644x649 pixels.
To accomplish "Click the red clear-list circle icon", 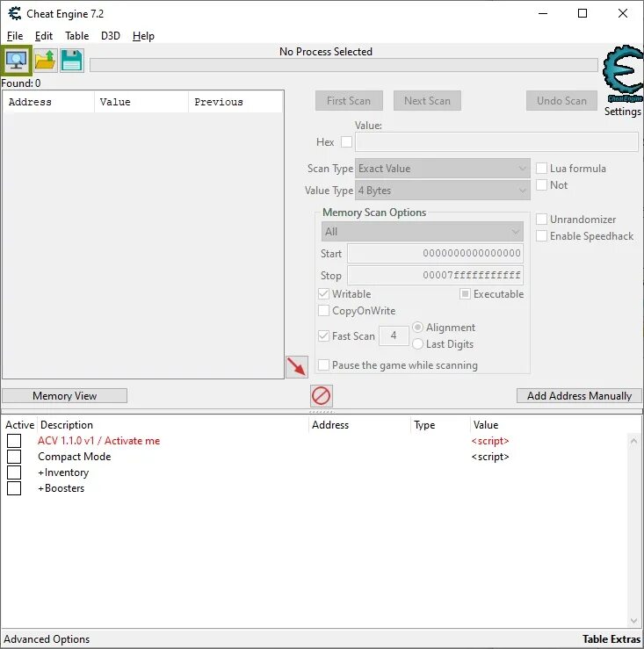I will [321, 396].
